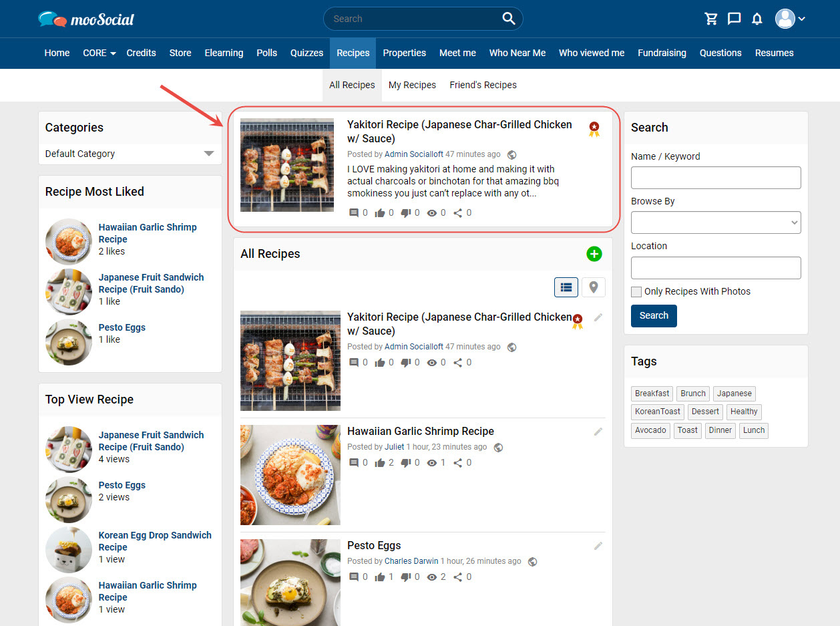Open the shopping cart icon
The image size is (840, 626).
tap(711, 19)
